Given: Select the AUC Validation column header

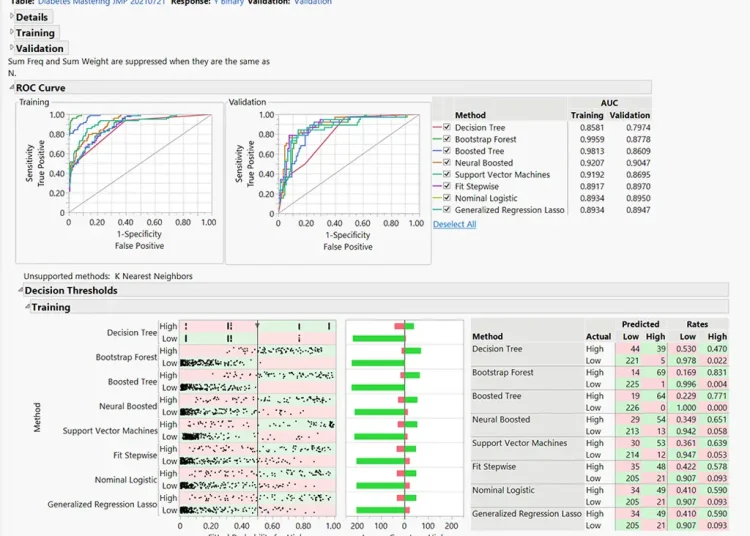Looking at the screenshot, I should point(629,115).
